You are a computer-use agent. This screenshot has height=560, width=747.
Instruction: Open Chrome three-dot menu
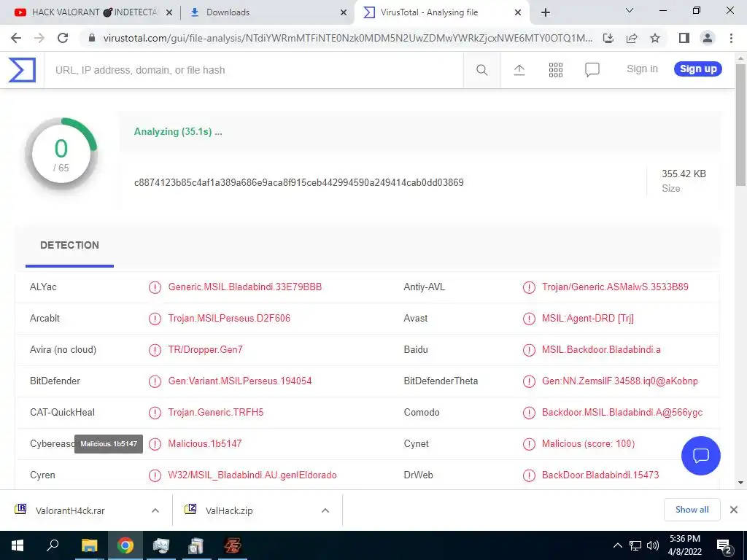pos(731,38)
